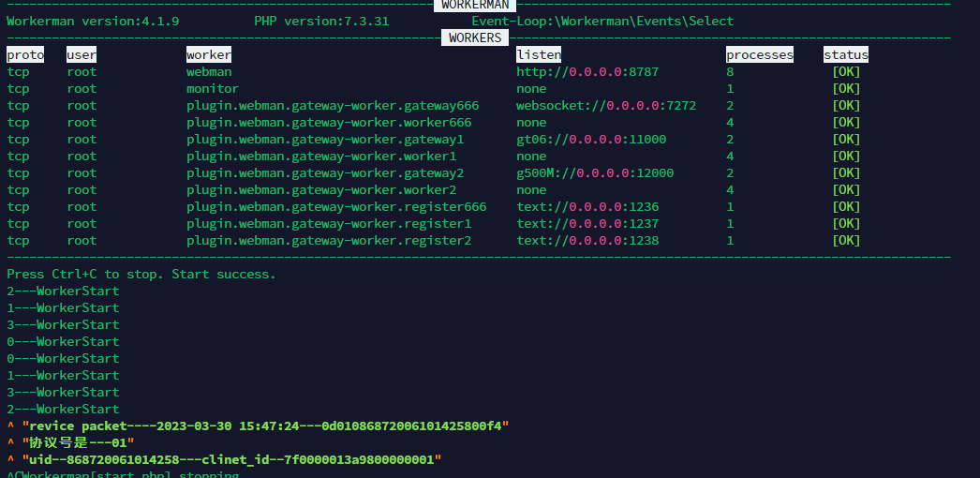Click the 'worker' column header
This screenshot has height=478, width=980.
click(x=209, y=55)
